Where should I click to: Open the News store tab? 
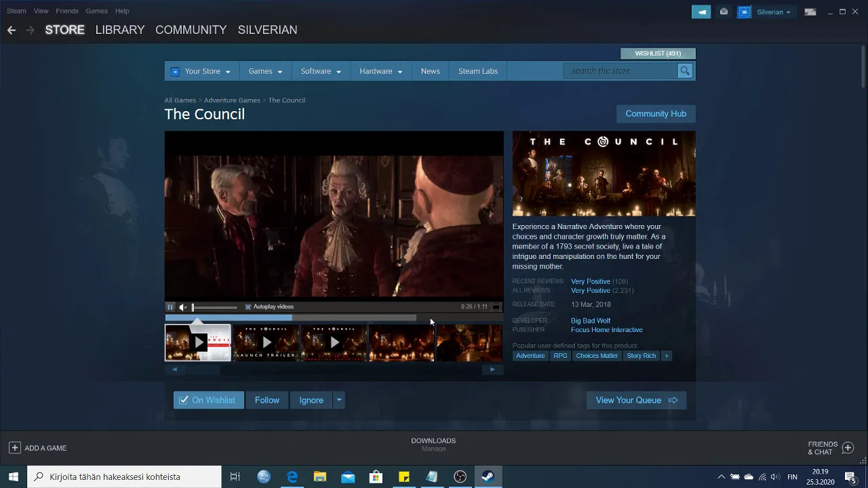click(430, 71)
